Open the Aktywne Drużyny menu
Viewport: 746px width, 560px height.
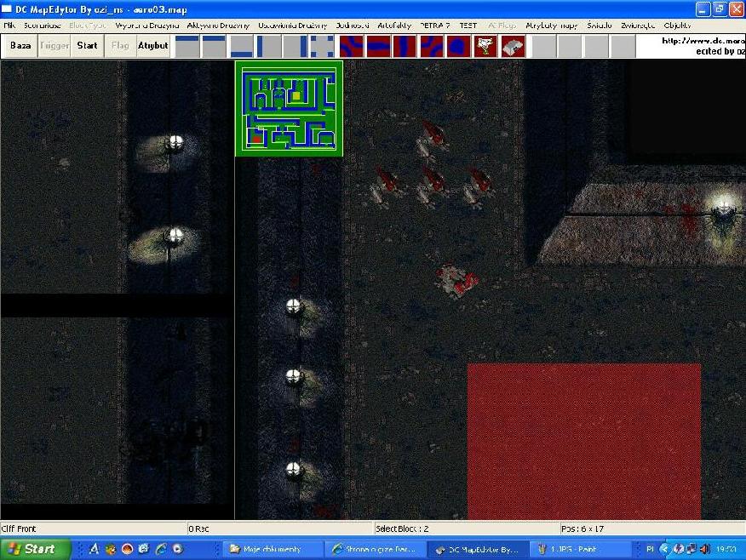pos(218,26)
